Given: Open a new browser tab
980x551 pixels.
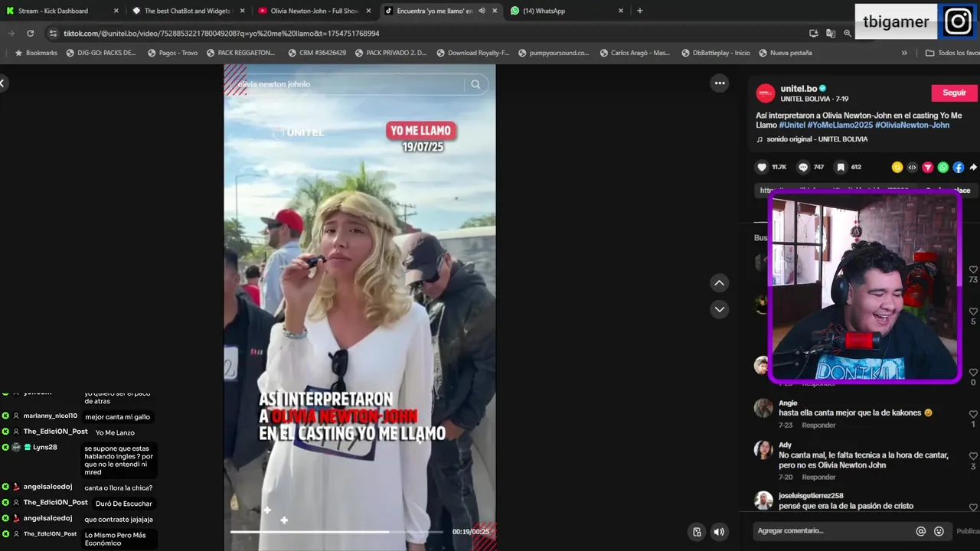Looking at the screenshot, I should tap(640, 11).
